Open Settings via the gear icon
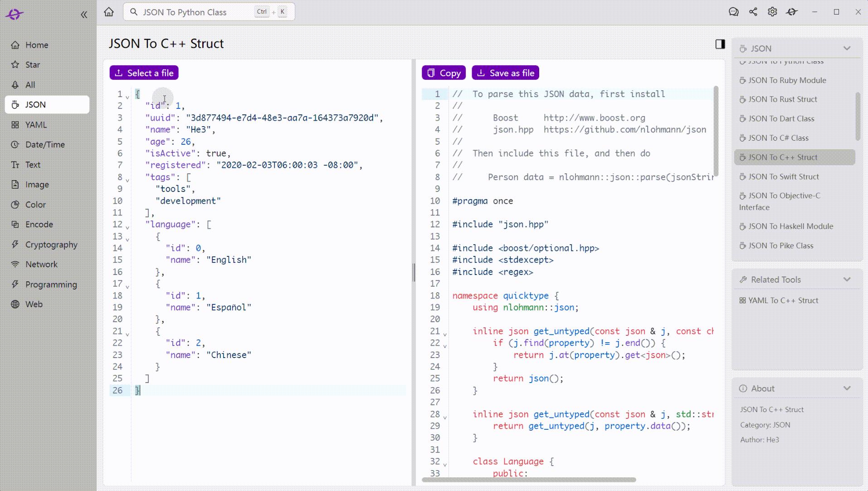Image resolution: width=868 pixels, height=491 pixels. pyautogui.click(x=772, y=12)
